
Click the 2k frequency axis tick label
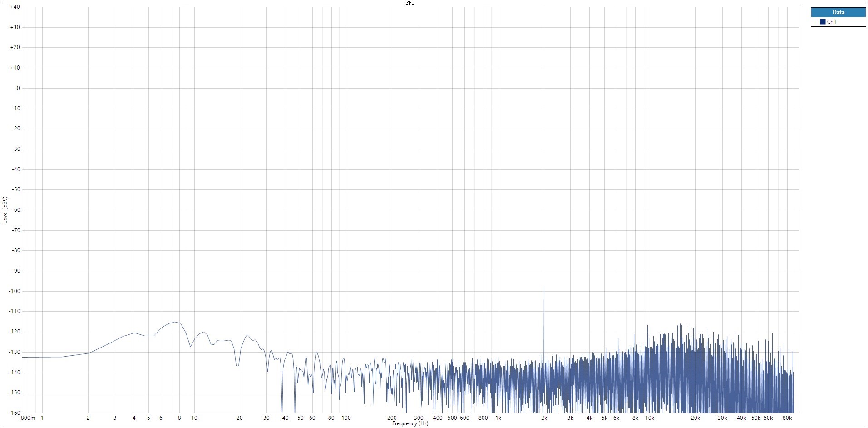[544, 418]
